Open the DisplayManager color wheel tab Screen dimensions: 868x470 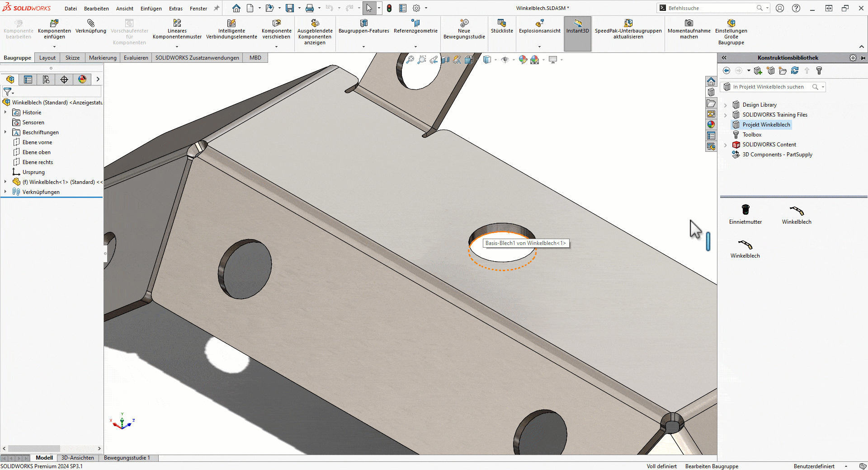point(82,80)
